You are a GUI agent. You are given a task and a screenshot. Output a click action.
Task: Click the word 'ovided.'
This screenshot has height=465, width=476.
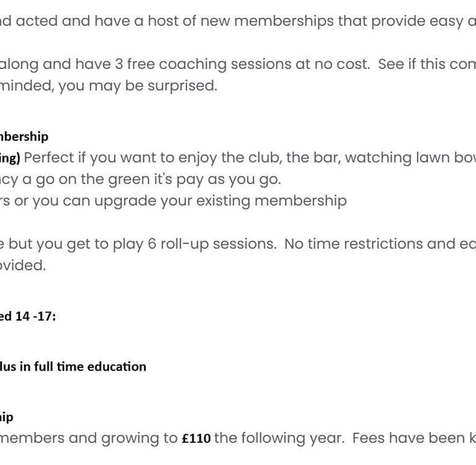click(23, 265)
